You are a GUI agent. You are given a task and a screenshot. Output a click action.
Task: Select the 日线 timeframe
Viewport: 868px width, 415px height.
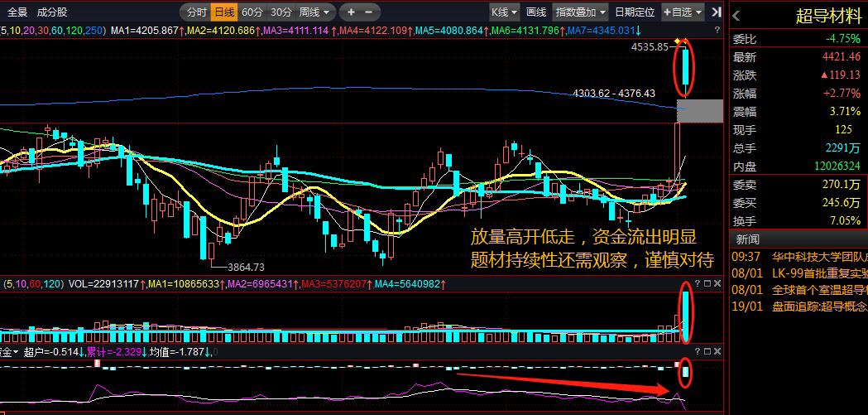[224, 12]
